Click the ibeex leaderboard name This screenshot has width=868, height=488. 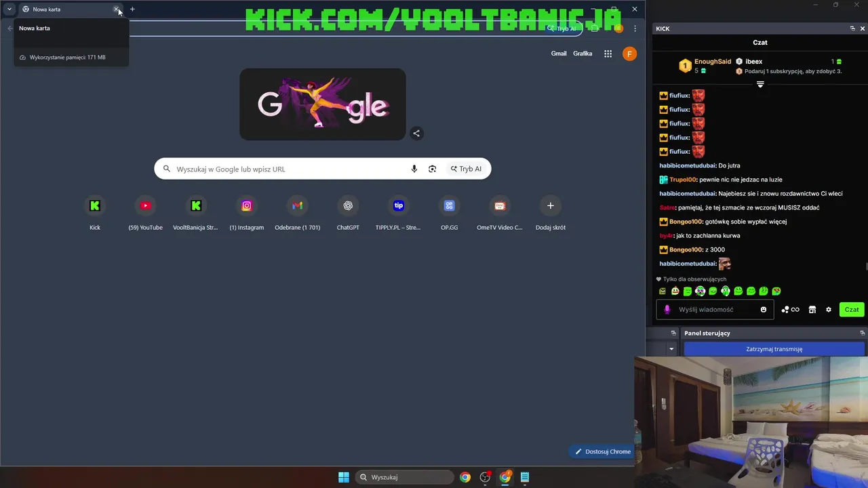pyautogui.click(x=754, y=62)
